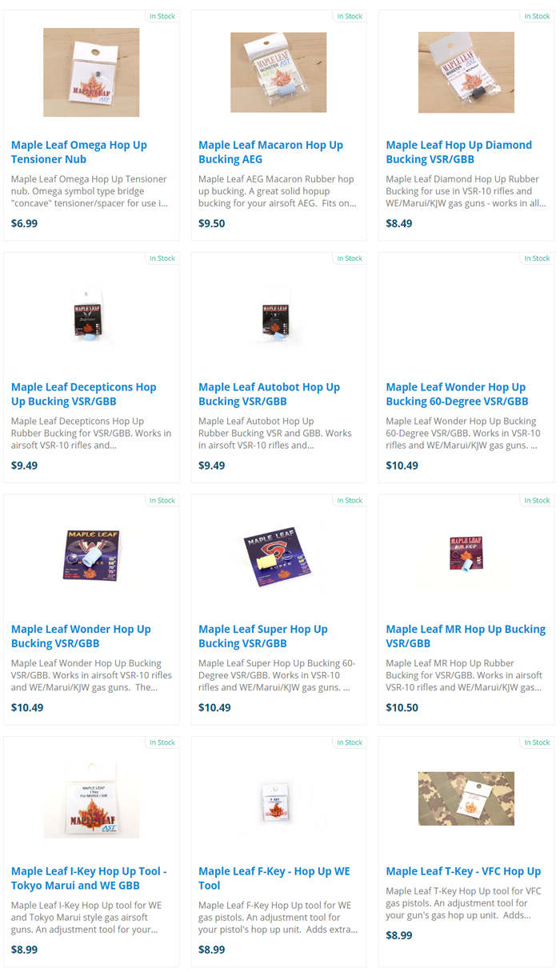Open the T-Key VFC Hop Up camo image
The width and height of the screenshot is (560, 976).
pyautogui.click(x=466, y=799)
